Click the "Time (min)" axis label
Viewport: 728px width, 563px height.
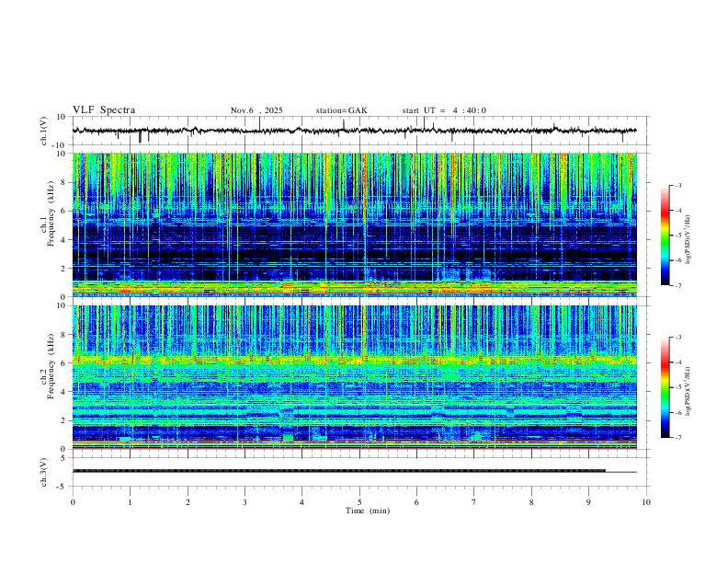click(368, 511)
